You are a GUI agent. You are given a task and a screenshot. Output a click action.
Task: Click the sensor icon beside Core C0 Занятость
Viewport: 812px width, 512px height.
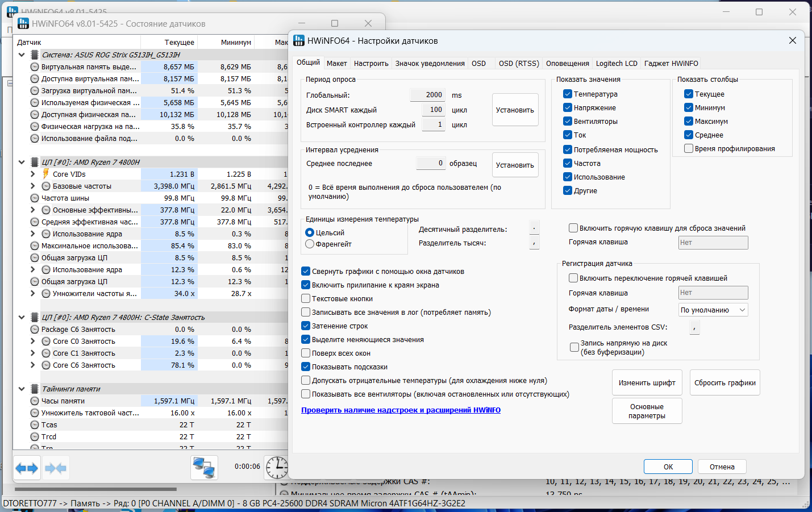coord(46,342)
